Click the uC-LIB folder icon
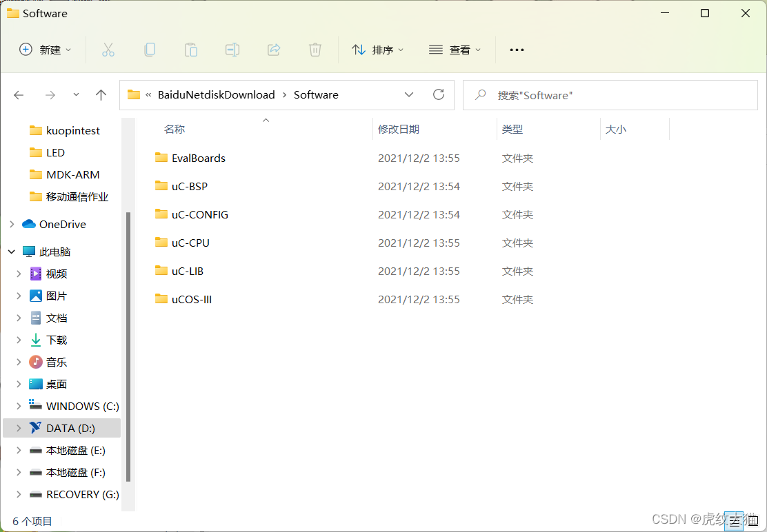The image size is (767, 532). [161, 270]
